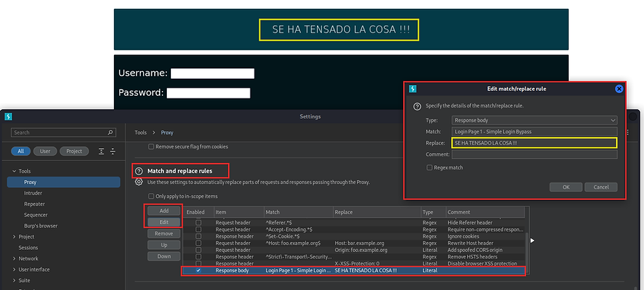Click the gear icon under Match and replace rules
Image resolution: width=644 pixels, height=290 pixels.
[x=139, y=182]
